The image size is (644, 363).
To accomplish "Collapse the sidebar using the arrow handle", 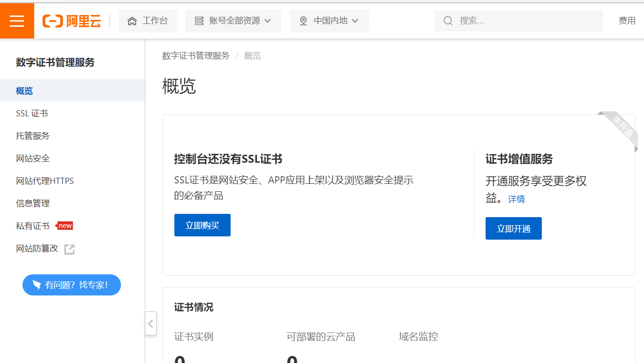I will coord(150,323).
